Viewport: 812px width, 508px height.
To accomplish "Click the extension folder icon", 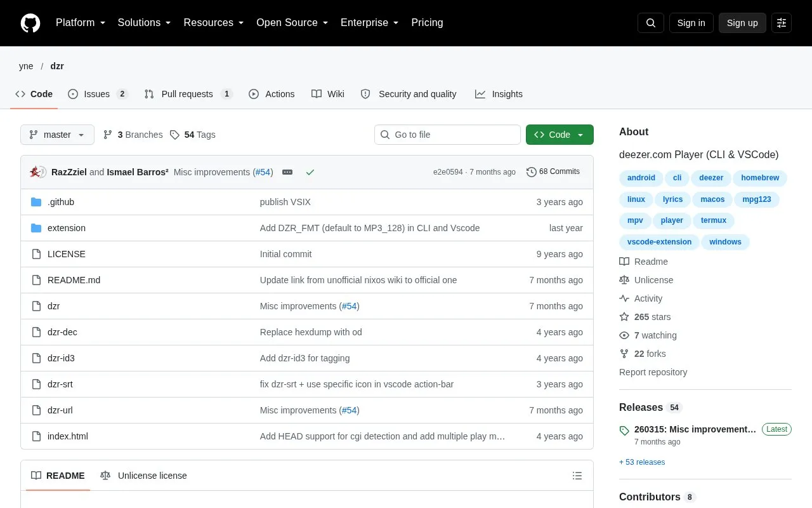I will tap(36, 228).
